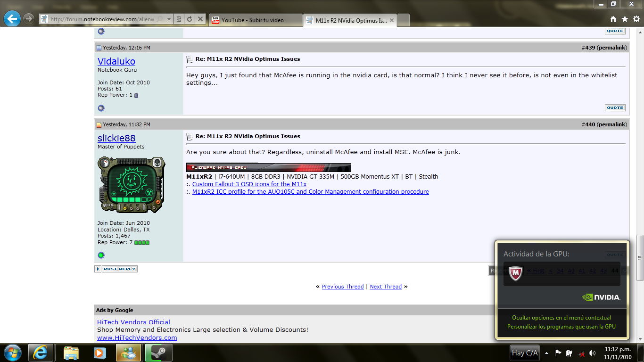Viewport: 644px width, 362px height.
Task: Open the Internet Explorer Tools gear menu
Action: click(636, 19)
